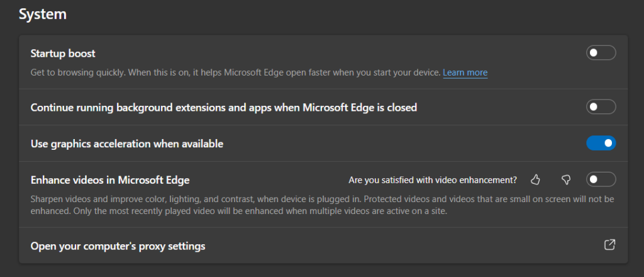Click the Enhance videos in Microsoft Edge title

[110, 180]
